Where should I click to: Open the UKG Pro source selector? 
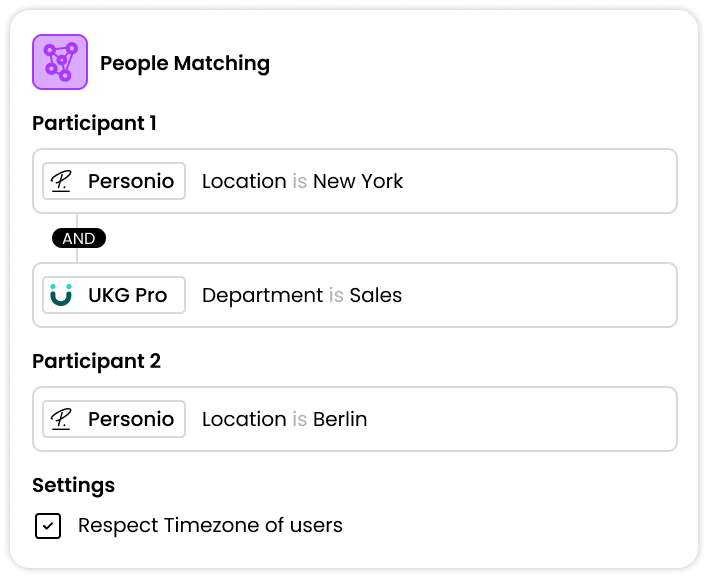click(x=114, y=295)
